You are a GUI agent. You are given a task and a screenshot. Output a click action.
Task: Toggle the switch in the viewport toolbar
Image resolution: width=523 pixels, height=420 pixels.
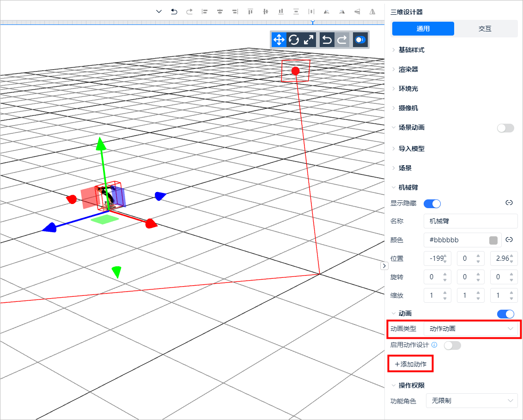(360, 40)
